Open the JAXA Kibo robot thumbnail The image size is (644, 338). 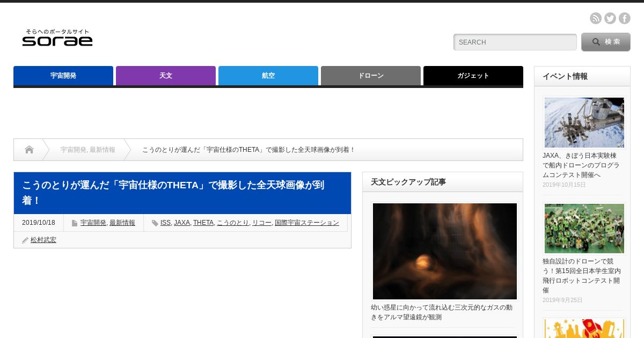coord(584,122)
